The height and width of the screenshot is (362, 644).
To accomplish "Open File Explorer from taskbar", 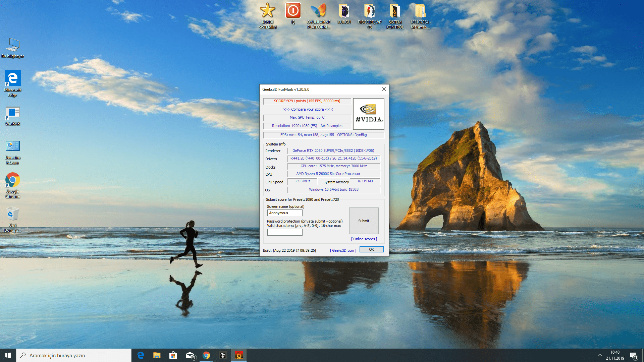I will point(157,355).
